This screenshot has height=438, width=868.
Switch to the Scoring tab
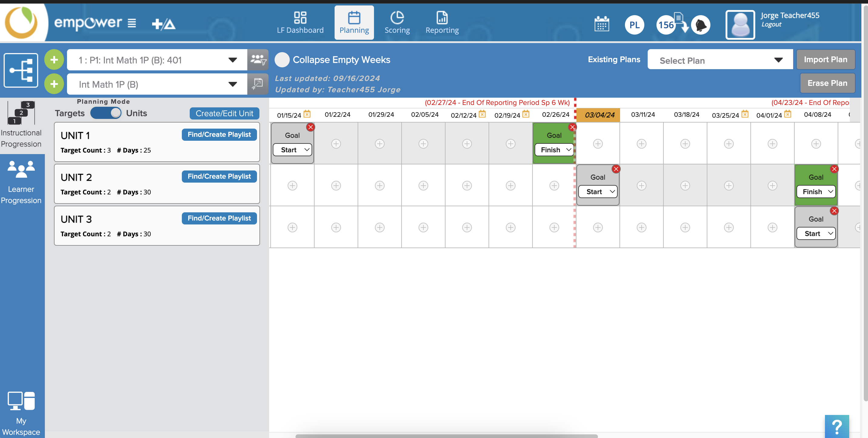click(397, 22)
